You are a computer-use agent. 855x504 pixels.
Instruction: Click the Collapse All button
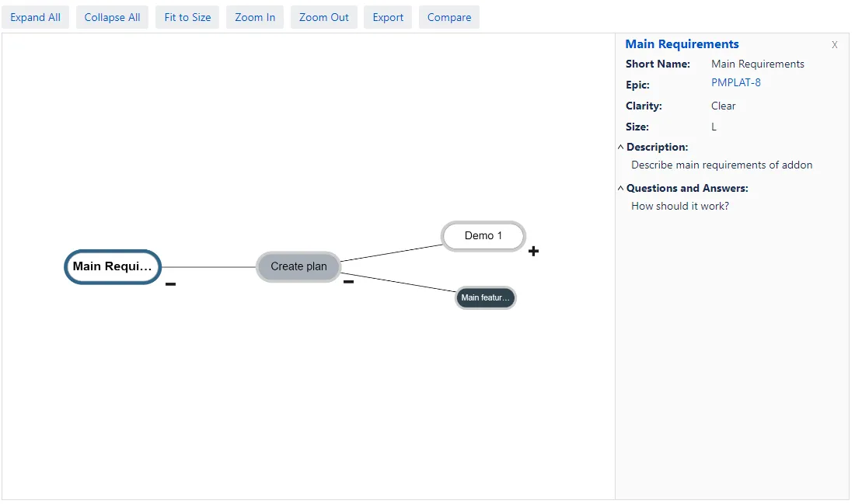point(113,17)
